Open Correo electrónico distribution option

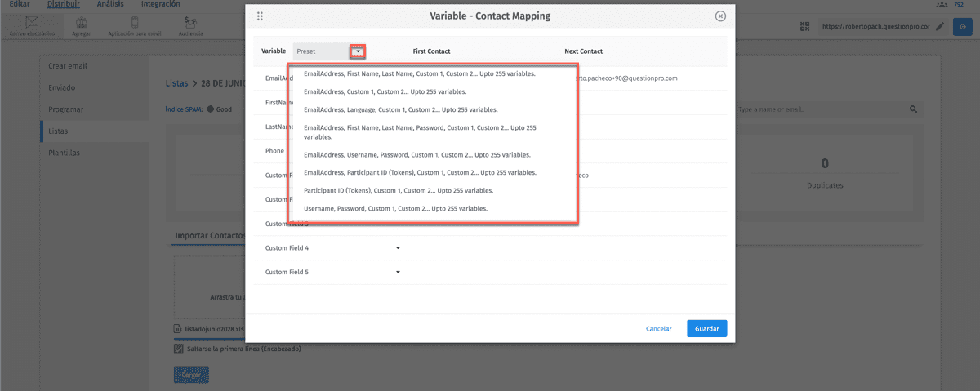(x=33, y=27)
